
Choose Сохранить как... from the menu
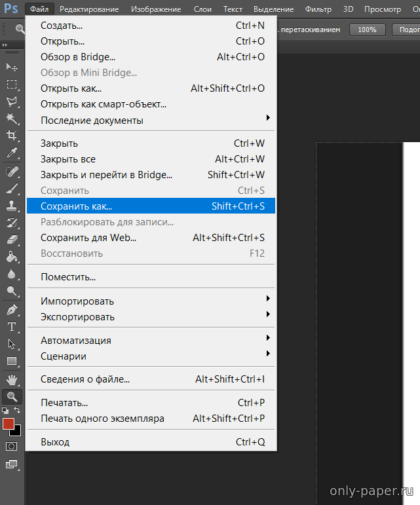coord(151,206)
